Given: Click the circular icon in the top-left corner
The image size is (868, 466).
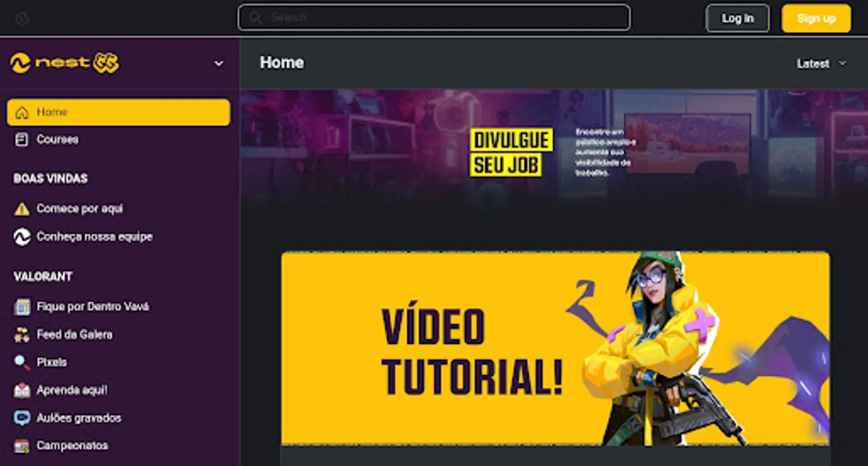Looking at the screenshot, I should [x=22, y=19].
